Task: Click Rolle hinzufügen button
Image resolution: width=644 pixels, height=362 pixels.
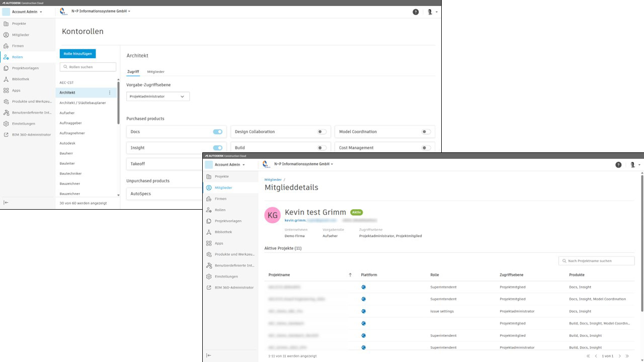Action: 77,53
